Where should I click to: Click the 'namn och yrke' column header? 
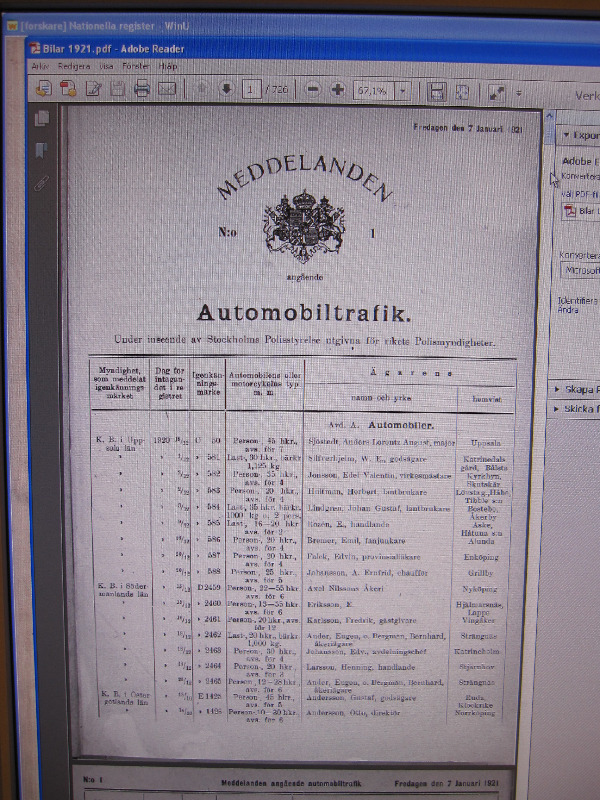tap(381, 397)
